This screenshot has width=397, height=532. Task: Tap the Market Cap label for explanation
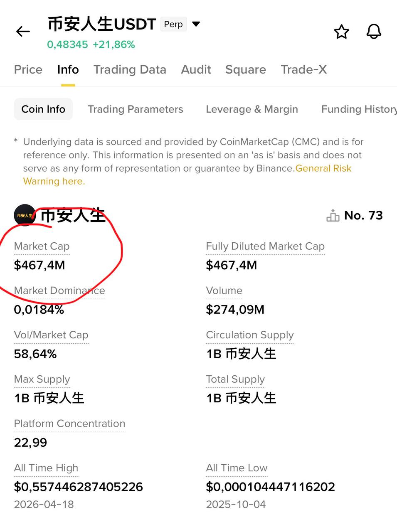pyautogui.click(x=42, y=246)
